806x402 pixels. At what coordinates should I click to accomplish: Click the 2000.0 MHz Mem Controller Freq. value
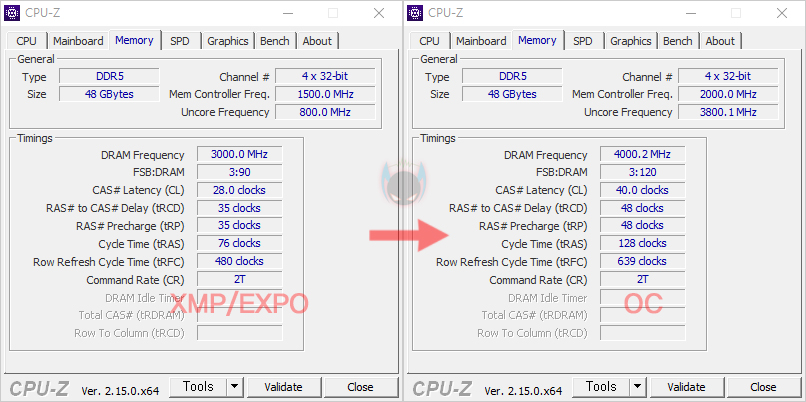click(x=728, y=94)
